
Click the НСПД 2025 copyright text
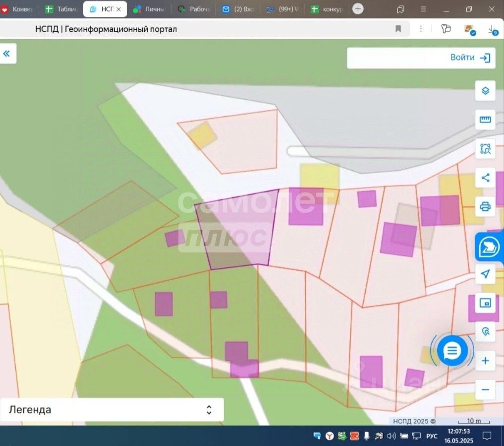point(414,421)
